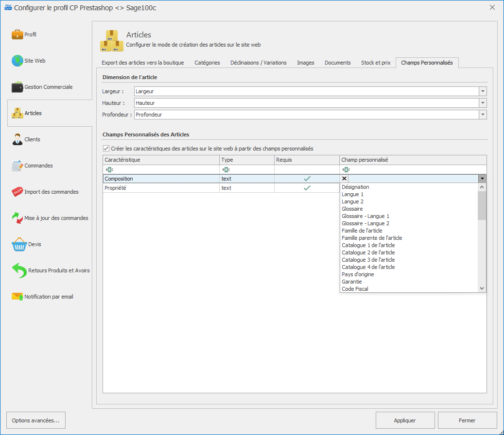Toggle the Requis checkmark for Composition
This screenshot has width=504, height=435.
pos(307,179)
